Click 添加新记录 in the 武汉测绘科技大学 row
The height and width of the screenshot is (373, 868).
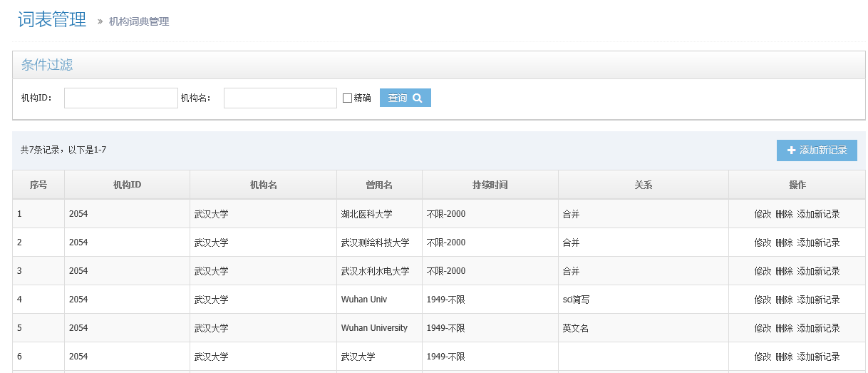(818, 242)
